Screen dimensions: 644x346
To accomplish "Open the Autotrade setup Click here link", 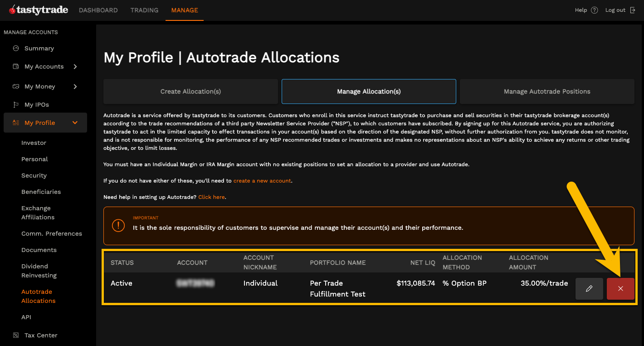I will 211,197.
